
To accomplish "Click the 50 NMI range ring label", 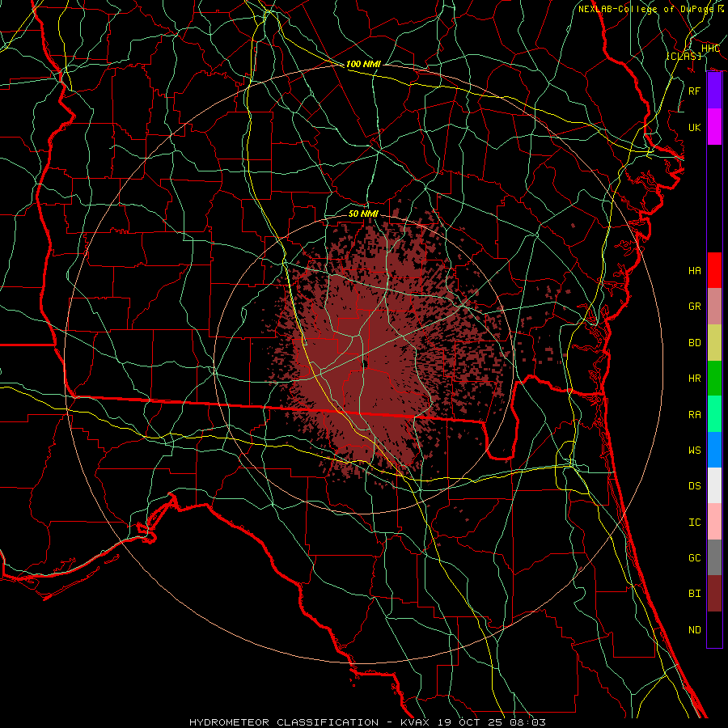I will pos(363,214).
